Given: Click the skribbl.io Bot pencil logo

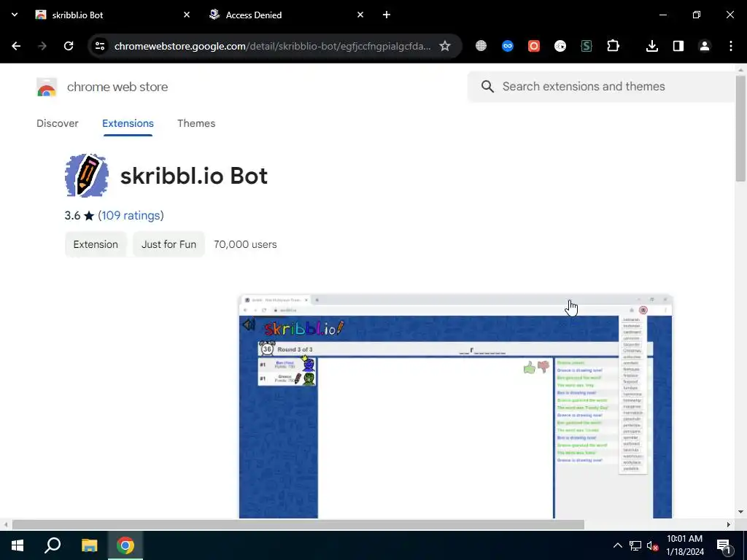Looking at the screenshot, I should (87, 175).
